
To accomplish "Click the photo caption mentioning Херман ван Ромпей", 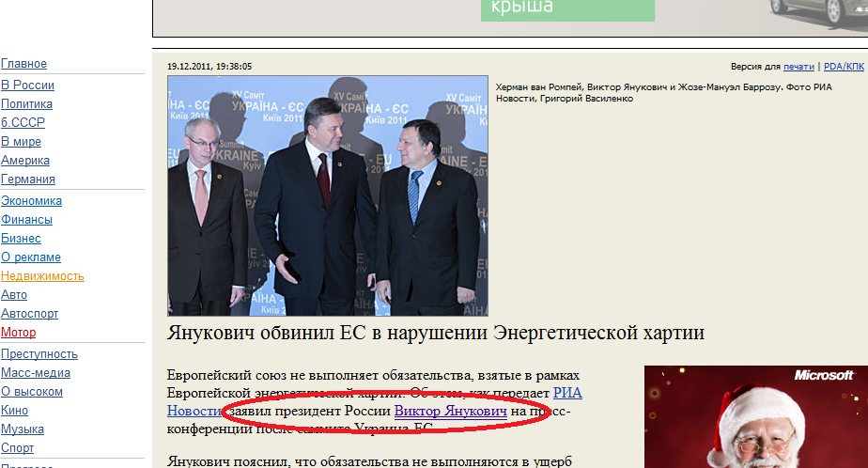I will point(663,92).
